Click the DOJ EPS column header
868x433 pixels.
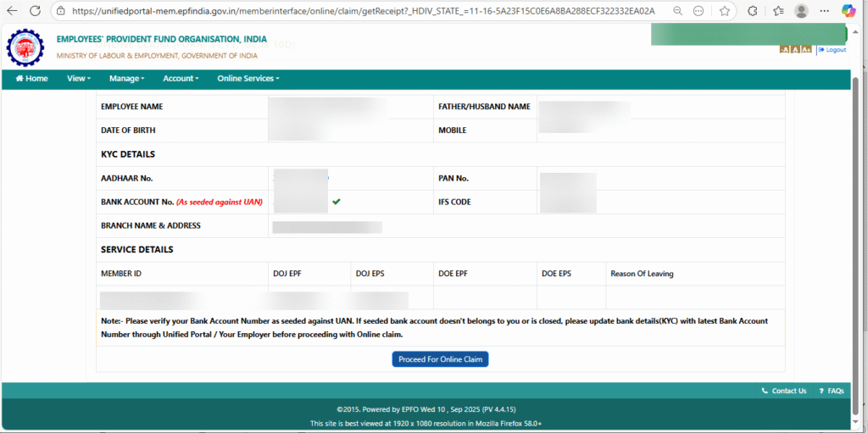tap(370, 274)
